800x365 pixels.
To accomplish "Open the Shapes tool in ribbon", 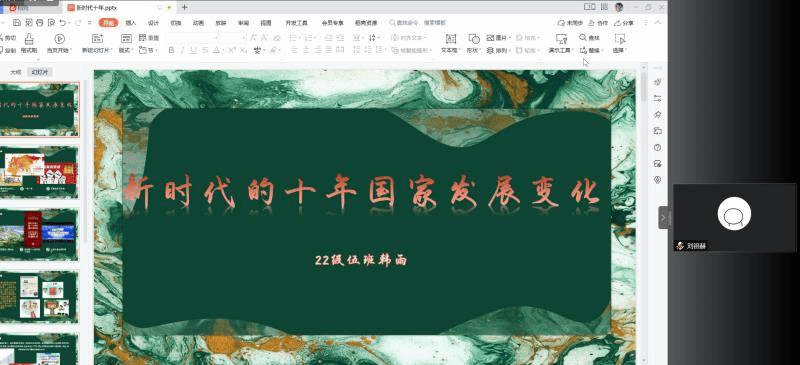I will pos(474,39).
